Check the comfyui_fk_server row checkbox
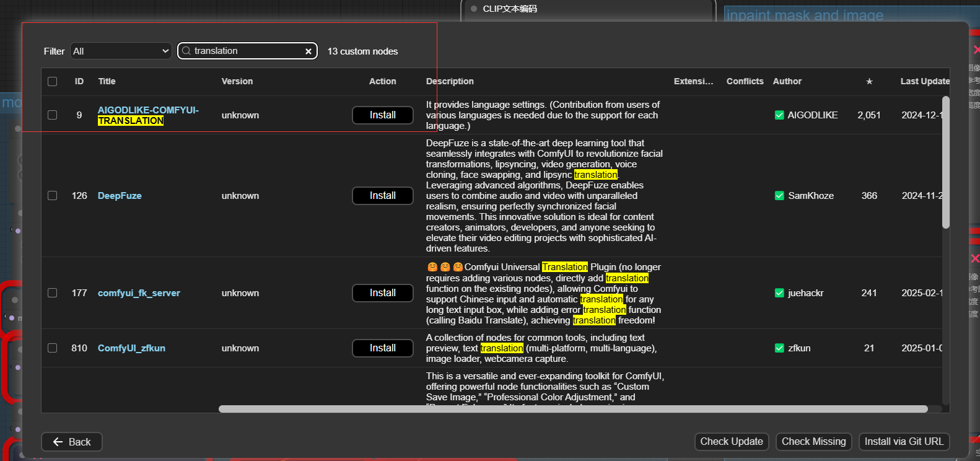This screenshot has height=461, width=980. click(53, 293)
